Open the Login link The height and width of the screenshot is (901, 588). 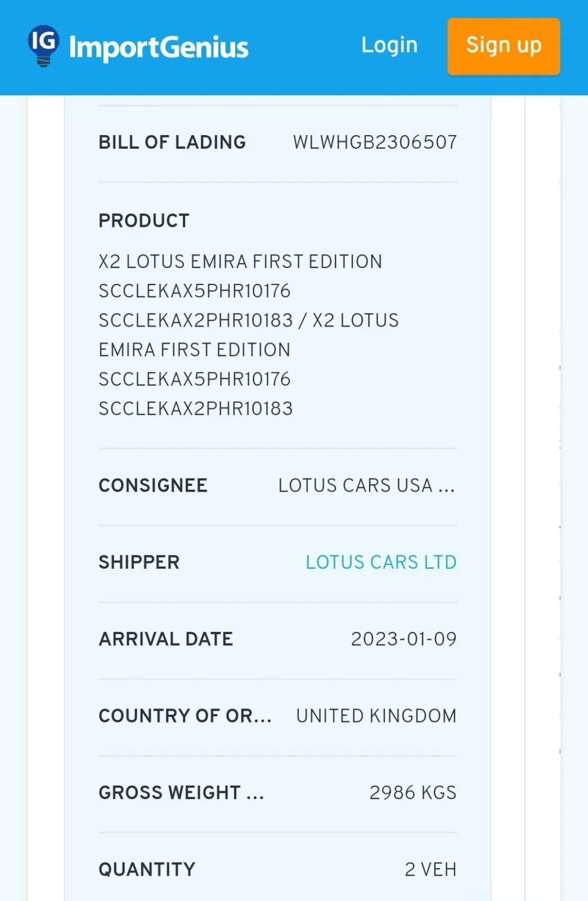389,45
